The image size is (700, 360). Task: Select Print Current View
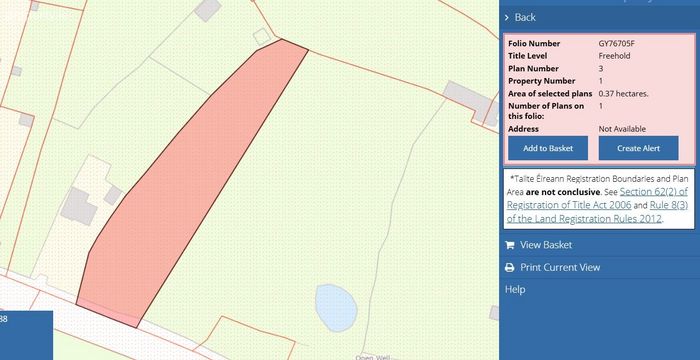(560, 267)
